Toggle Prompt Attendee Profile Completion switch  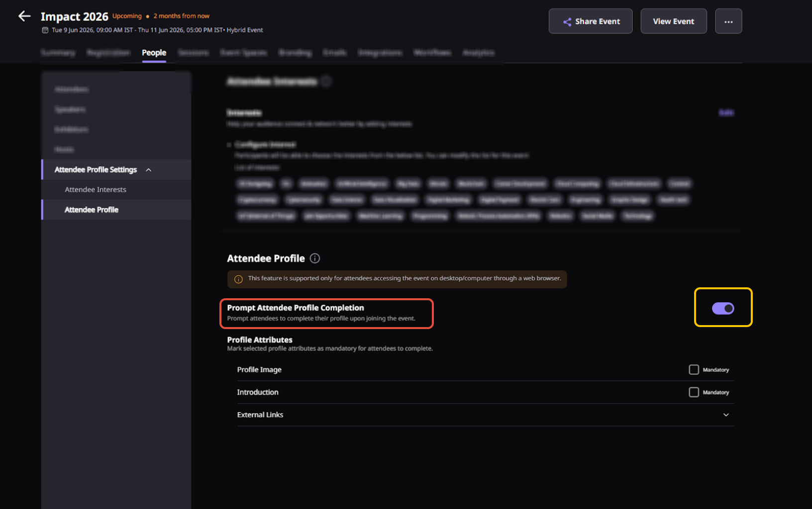point(722,309)
